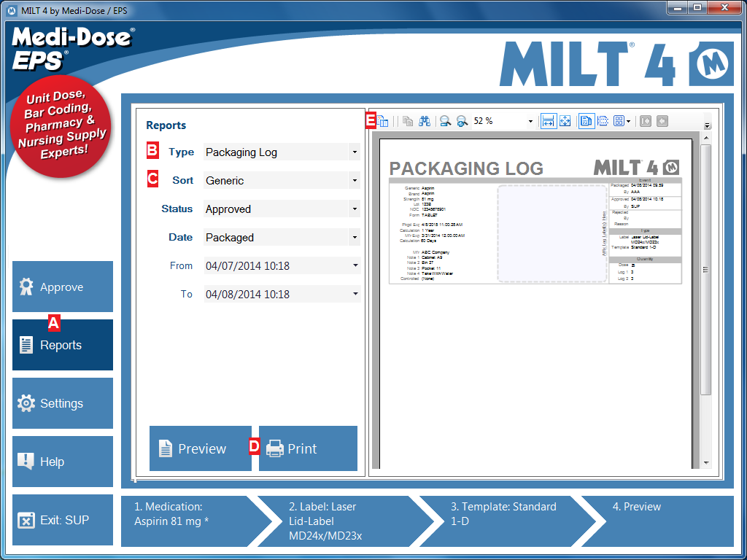Open the Date dropdown showing Packaged
Screen dimensions: 747x560
pyautogui.click(x=355, y=237)
